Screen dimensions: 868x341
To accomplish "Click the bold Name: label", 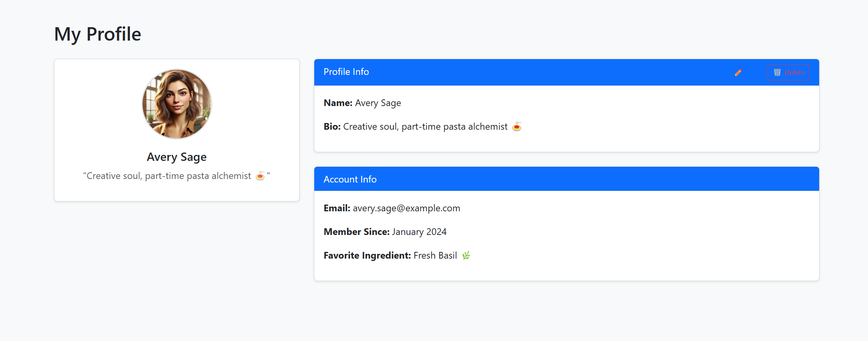I will pos(338,103).
